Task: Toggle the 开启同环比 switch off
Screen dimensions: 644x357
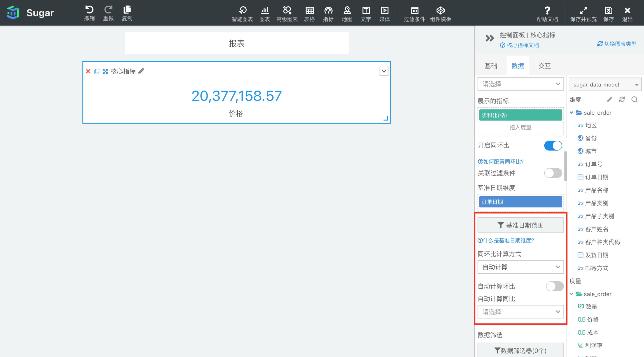Action: tap(553, 145)
